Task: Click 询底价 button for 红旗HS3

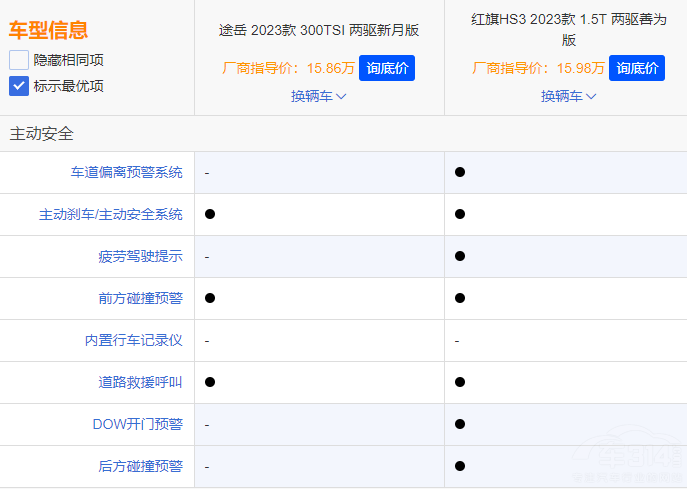Action: (x=637, y=68)
